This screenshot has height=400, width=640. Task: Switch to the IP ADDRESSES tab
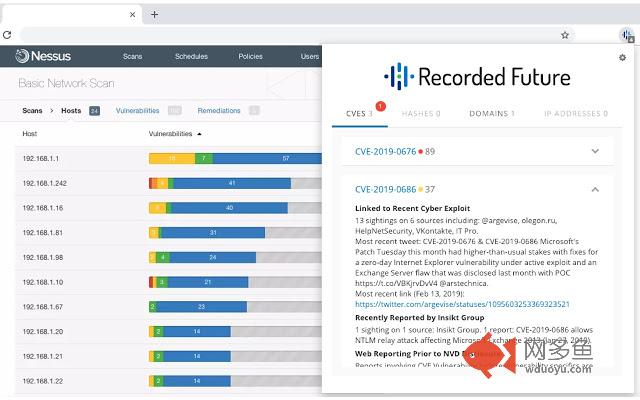pos(576,113)
